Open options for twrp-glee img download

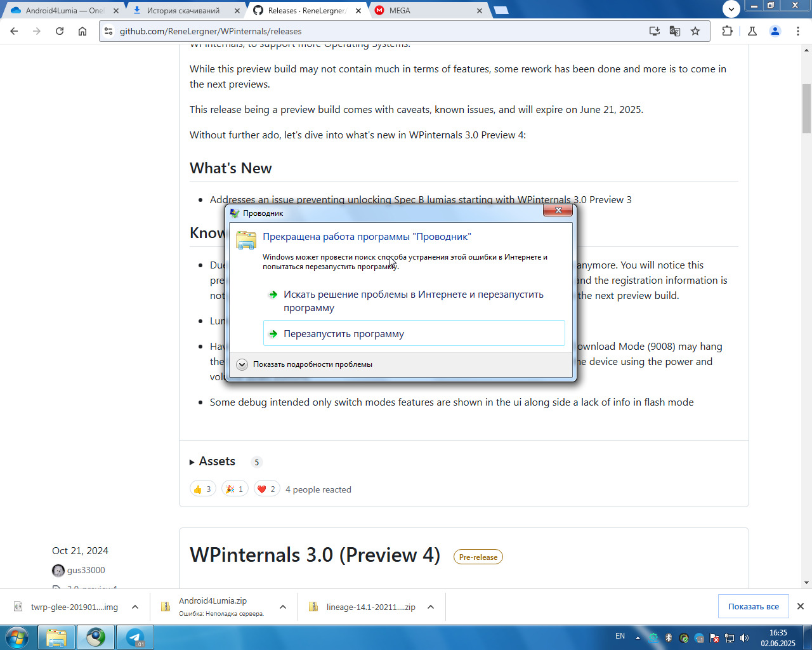pos(135,607)
